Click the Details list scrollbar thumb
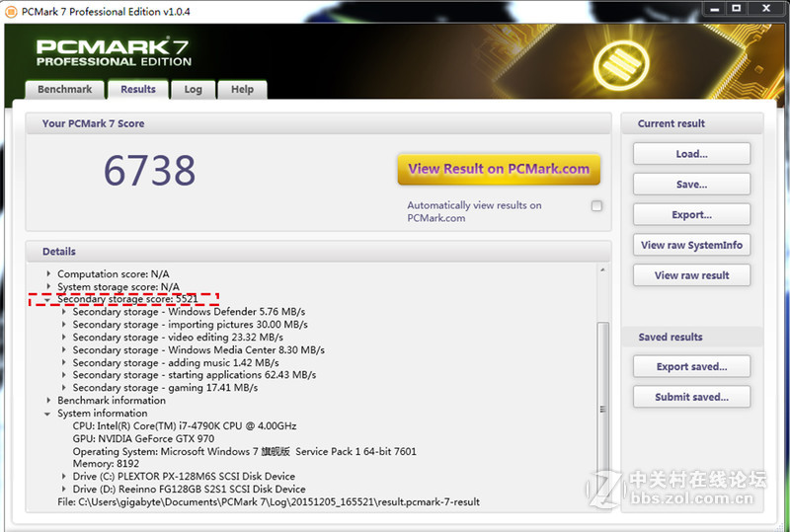 pyautogui.click(x=602, y=409)
